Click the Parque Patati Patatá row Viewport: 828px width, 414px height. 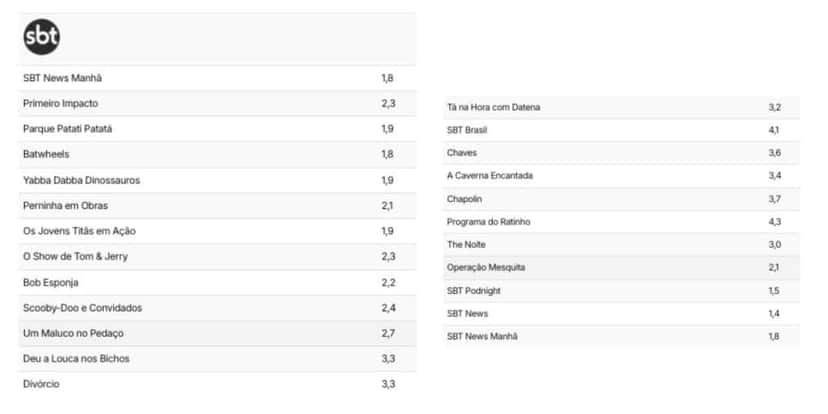point(217,129)
